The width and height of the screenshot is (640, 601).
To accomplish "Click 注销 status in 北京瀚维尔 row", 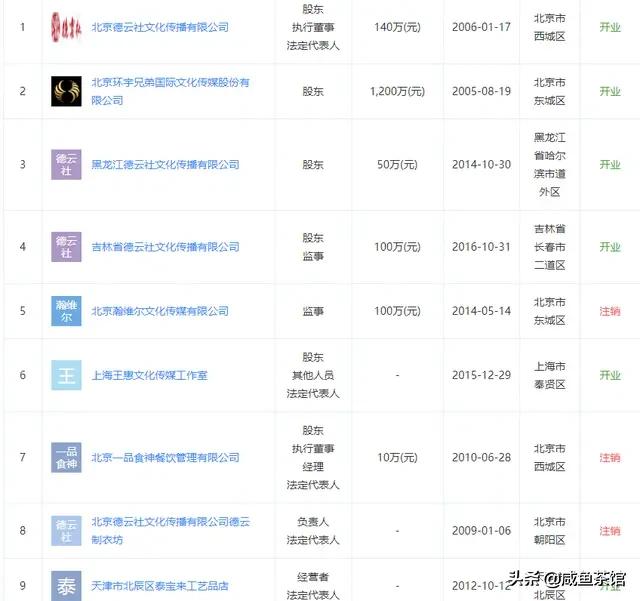I will point(610,312).
